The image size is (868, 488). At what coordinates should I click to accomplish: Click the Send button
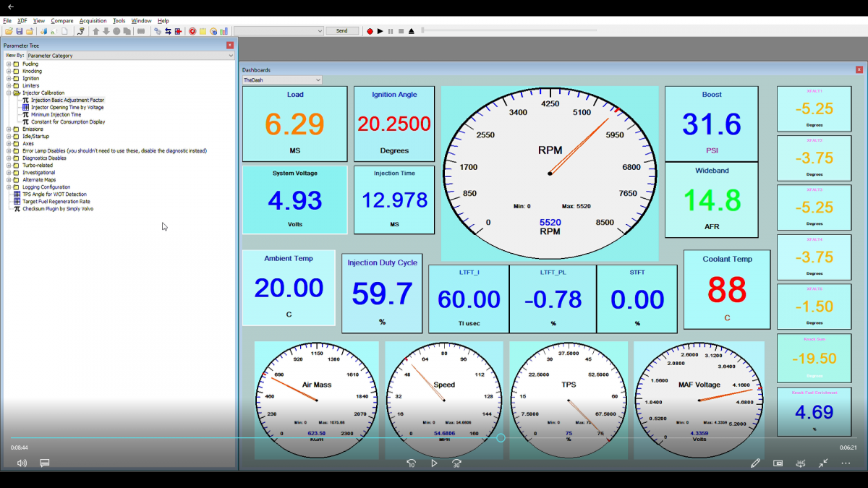point(342,31)
